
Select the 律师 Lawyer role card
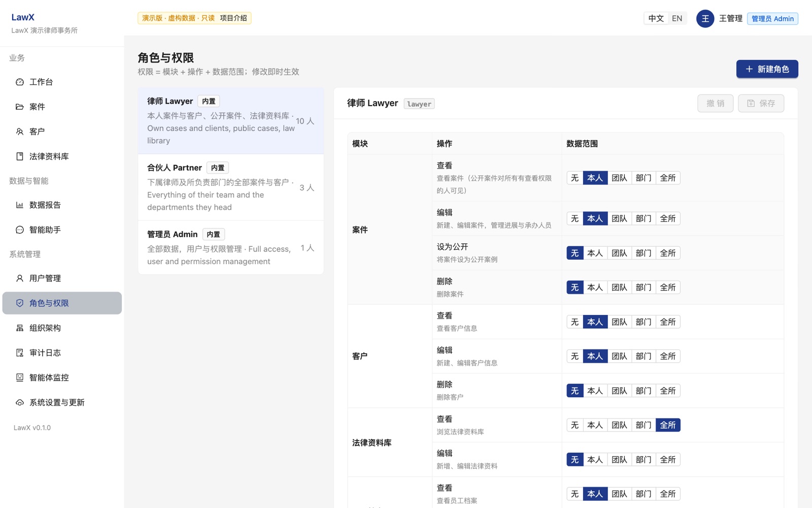(231, 120)
